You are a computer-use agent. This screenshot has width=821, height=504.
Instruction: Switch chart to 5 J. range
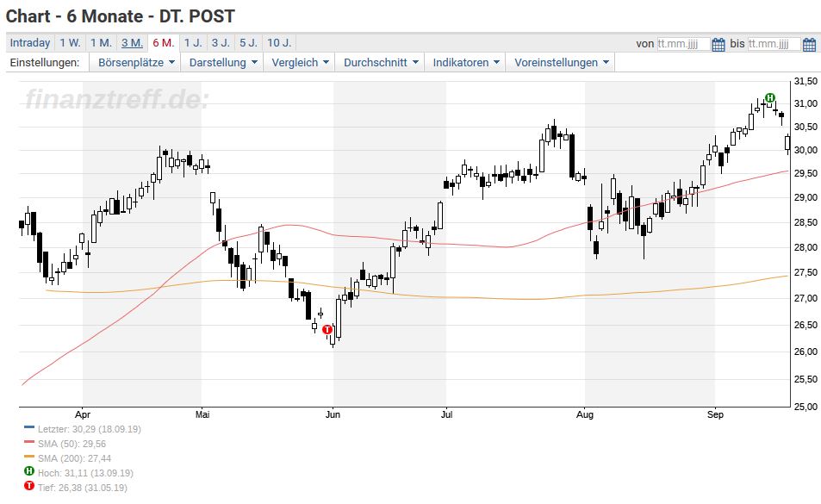click(x=249, y=43)
